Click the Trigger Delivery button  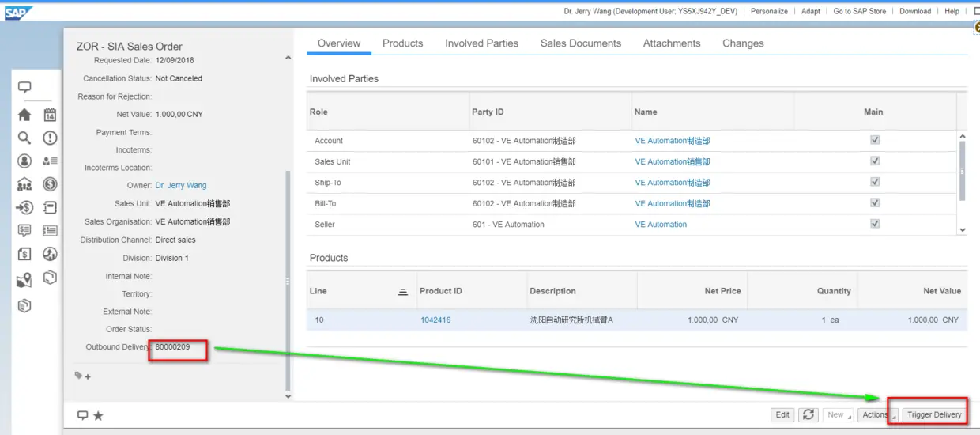pyautogui.click(x=934, y=414)
